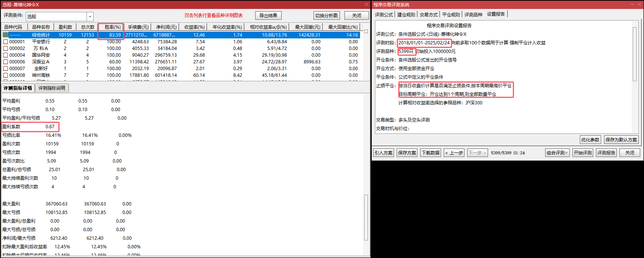Open the 评测报告 button
The height and width of the screenshot is (258, 644).
tap(606, 152)
